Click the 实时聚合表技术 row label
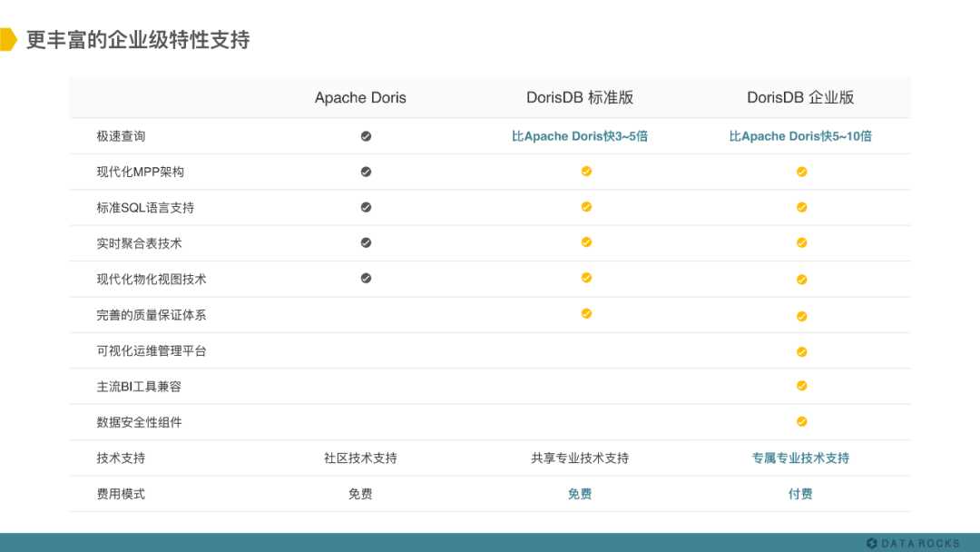The image size is (980, 552). pos(139,243)
